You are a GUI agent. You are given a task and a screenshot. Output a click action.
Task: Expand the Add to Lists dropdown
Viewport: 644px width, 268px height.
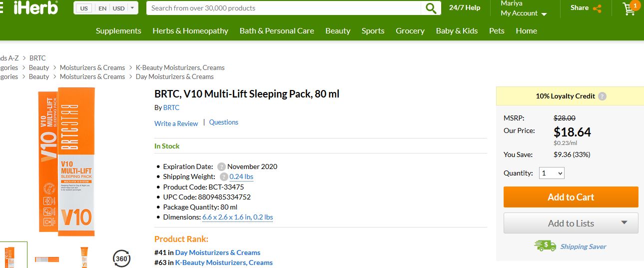tap(624, 223)
